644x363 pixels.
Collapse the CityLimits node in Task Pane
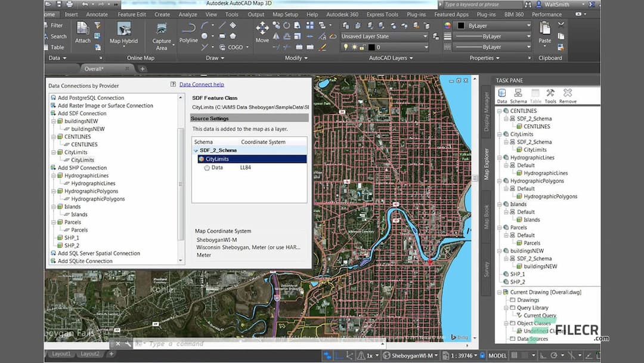pos(499,134)
